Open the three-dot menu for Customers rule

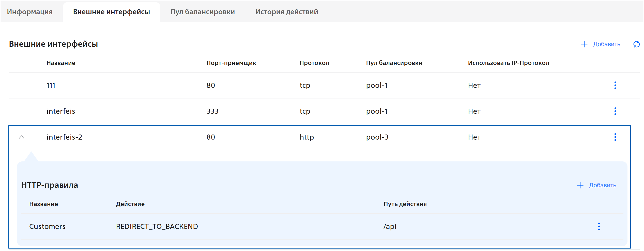coord(599,226)
